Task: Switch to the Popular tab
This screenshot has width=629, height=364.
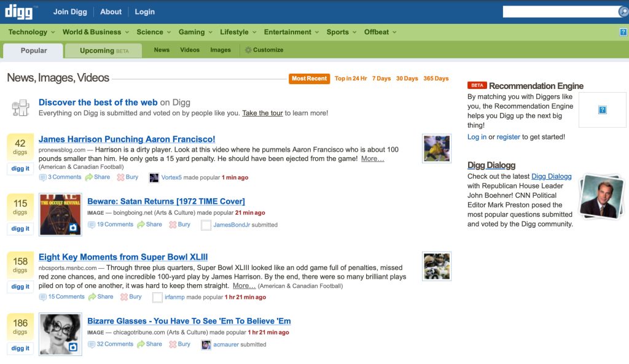Action: 33,51
